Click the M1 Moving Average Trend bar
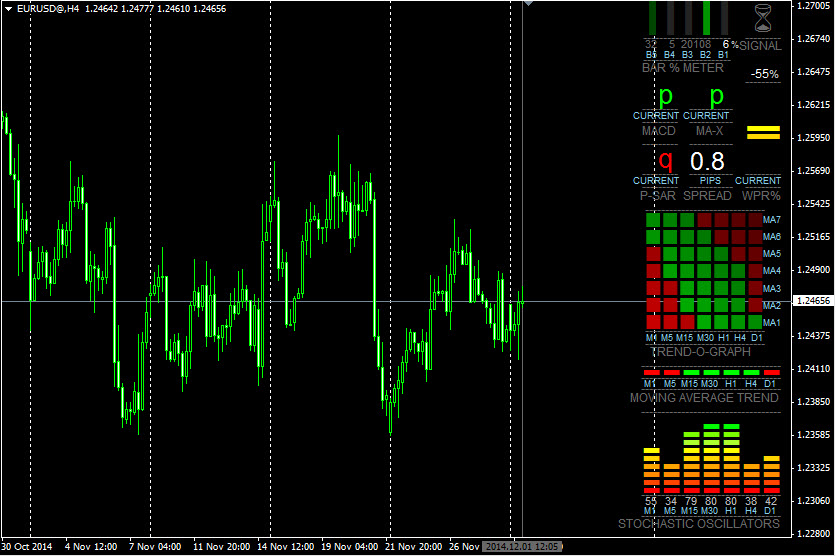 (x=652, y=373)
